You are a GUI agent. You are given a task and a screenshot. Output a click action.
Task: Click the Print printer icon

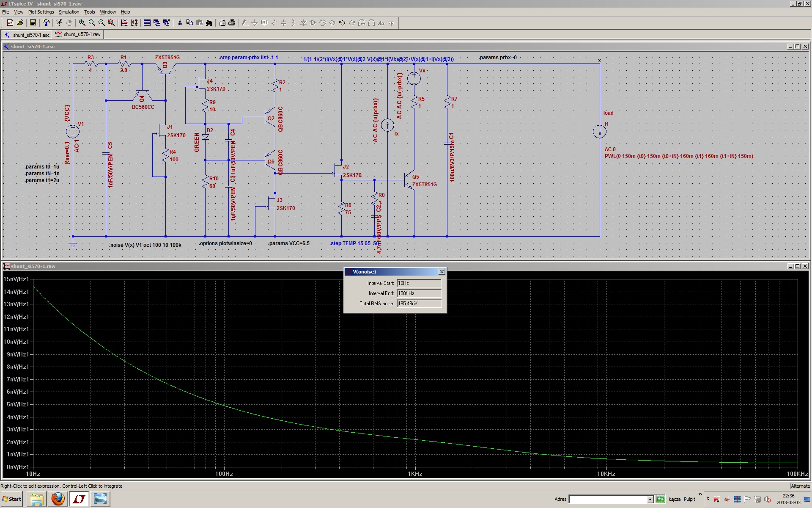tap(232, 23)
